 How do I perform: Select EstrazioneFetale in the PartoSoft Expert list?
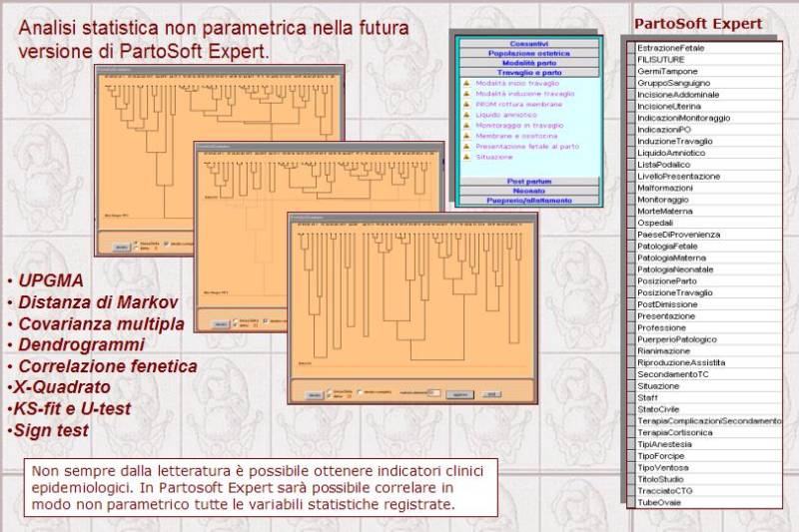click(x=709, y=48)
